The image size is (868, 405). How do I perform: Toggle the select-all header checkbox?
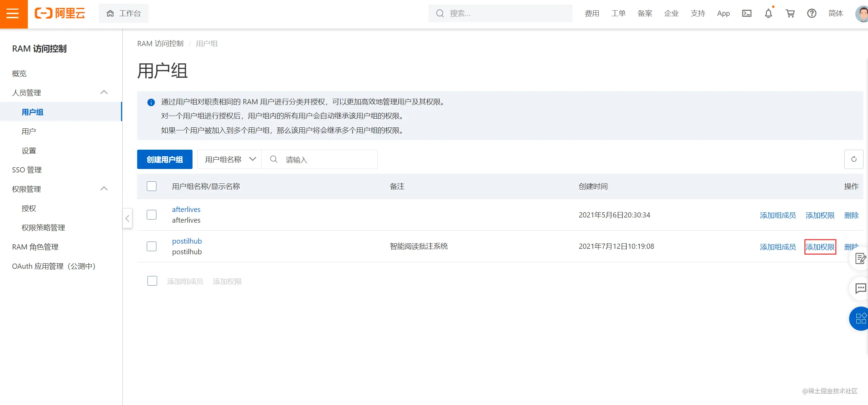(152, 186)
